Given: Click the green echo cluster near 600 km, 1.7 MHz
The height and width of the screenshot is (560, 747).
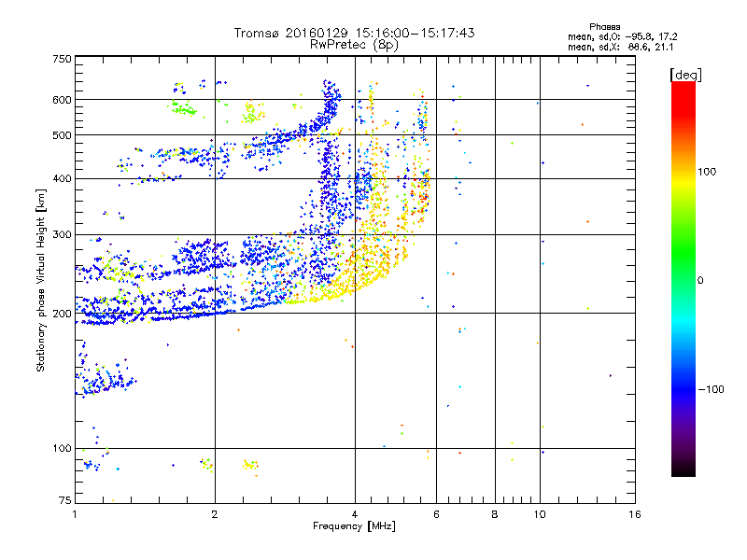Looking at the screenshot, I should (183, 108).
